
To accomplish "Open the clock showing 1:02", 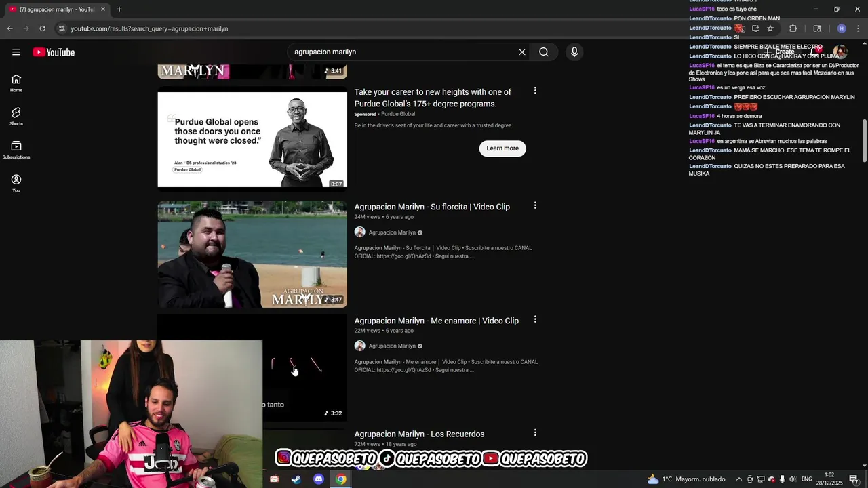I will click(829, 479).
